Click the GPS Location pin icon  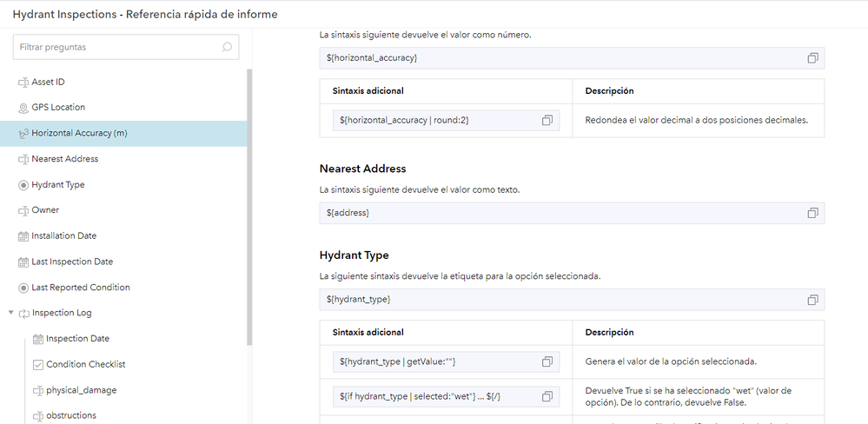pos(23,108)
